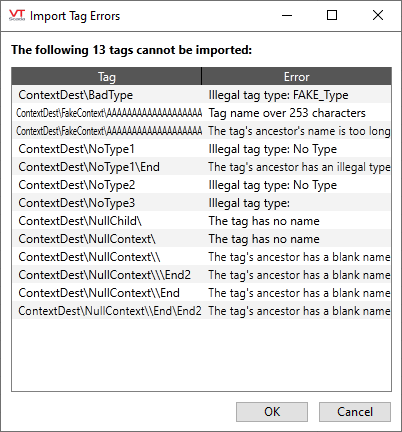Select the ContextDest\BadType row
This screenshot has width=402, height=432.
[x=201, y=95]
